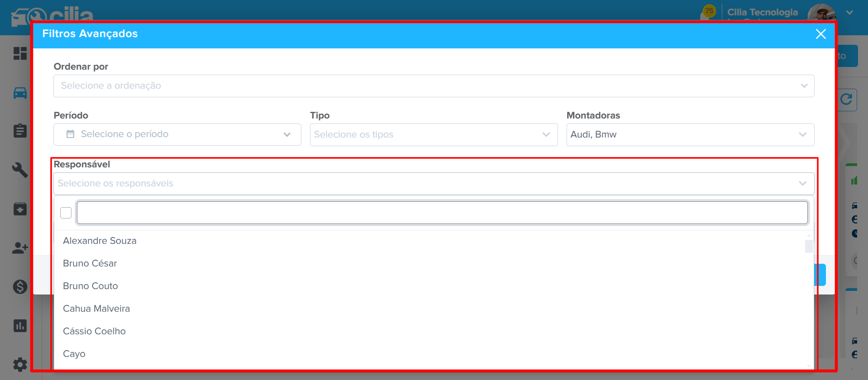Image resolution: width=868 pixels, height=380 pixels.
Task: Click Cilia Tecnologia account name
Action: pos(763,12)
